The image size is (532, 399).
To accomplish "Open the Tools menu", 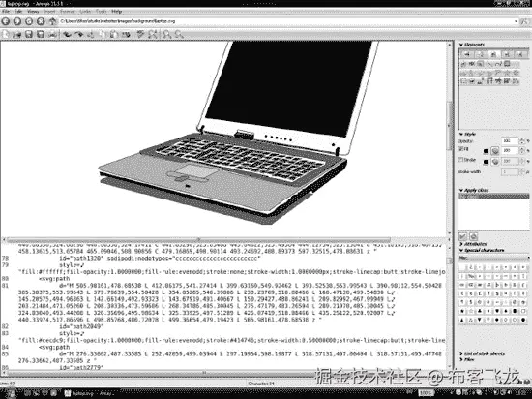I will pos(102,12).
